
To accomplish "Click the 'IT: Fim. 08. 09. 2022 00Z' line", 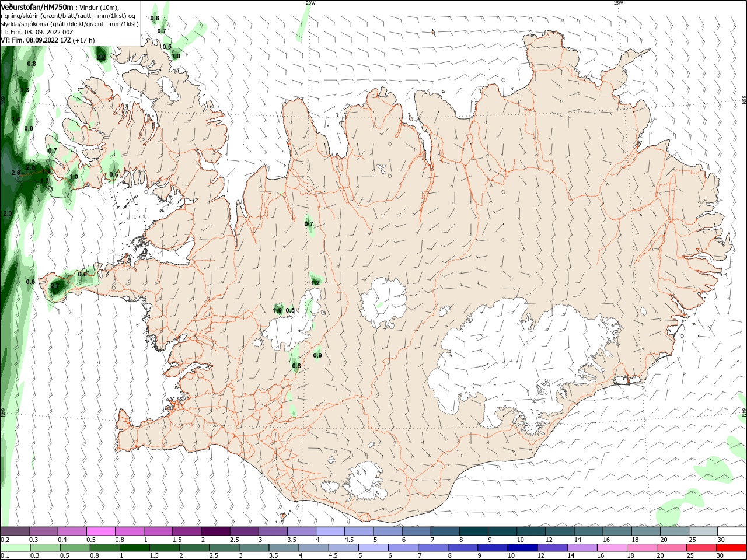I will (x=37, y=32).
